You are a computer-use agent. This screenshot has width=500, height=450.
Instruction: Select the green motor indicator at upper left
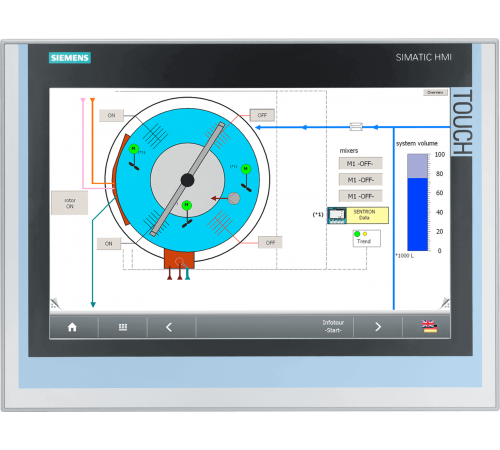(134, 149)
